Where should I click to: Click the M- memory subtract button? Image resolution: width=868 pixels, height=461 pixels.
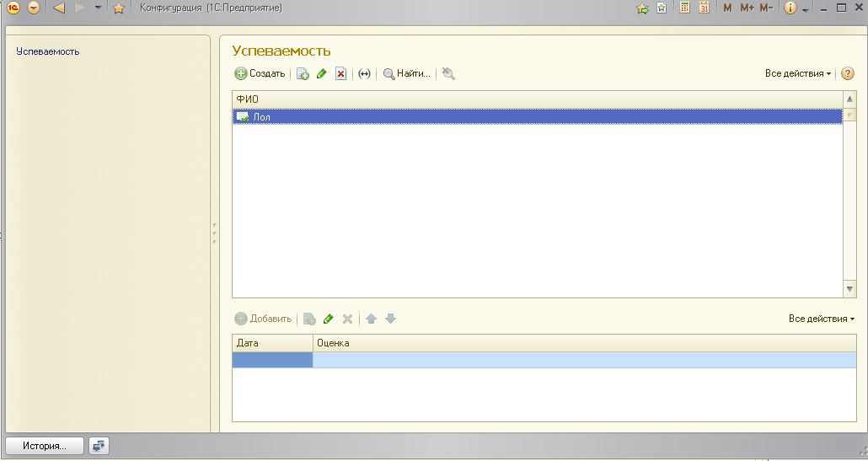pos(766,8)
